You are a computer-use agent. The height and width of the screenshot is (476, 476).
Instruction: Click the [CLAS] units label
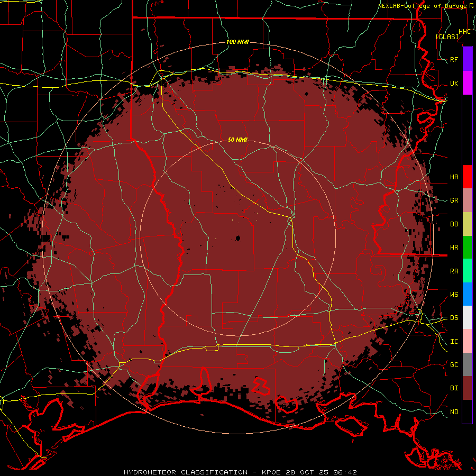pyautogui.click(x=447, y=36)
